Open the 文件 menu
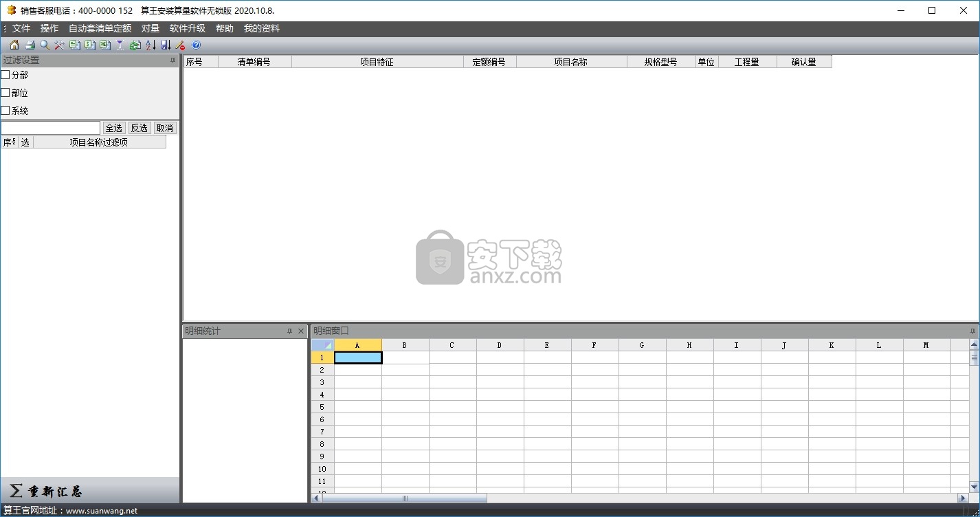Viewport: 980px width, 517px height. (x=21, y=28)
